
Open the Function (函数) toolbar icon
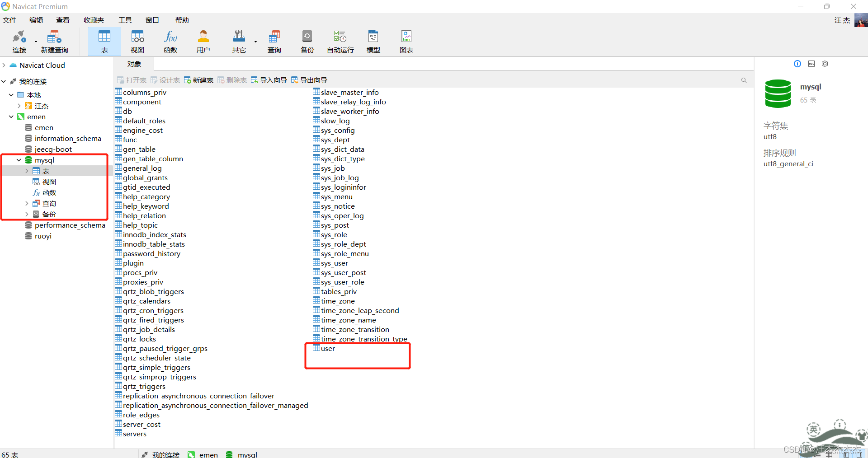[170, 37]
